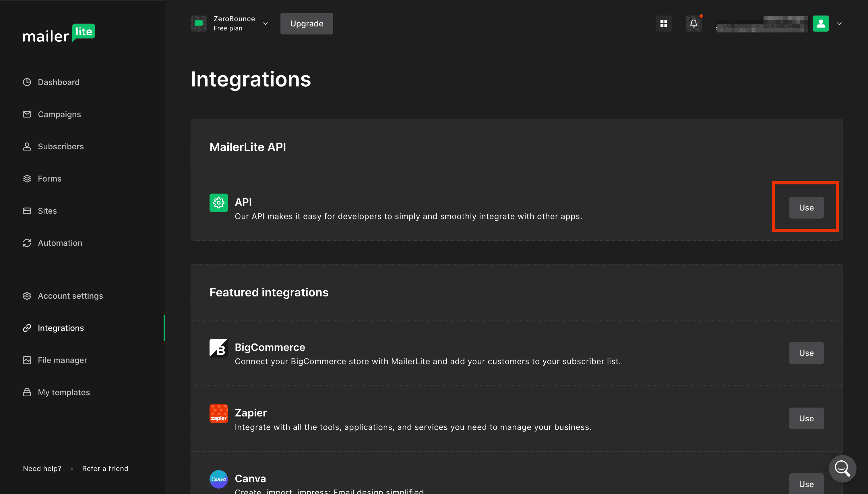
Task: Select the Zapier integration icon
Action: (219, 414)
